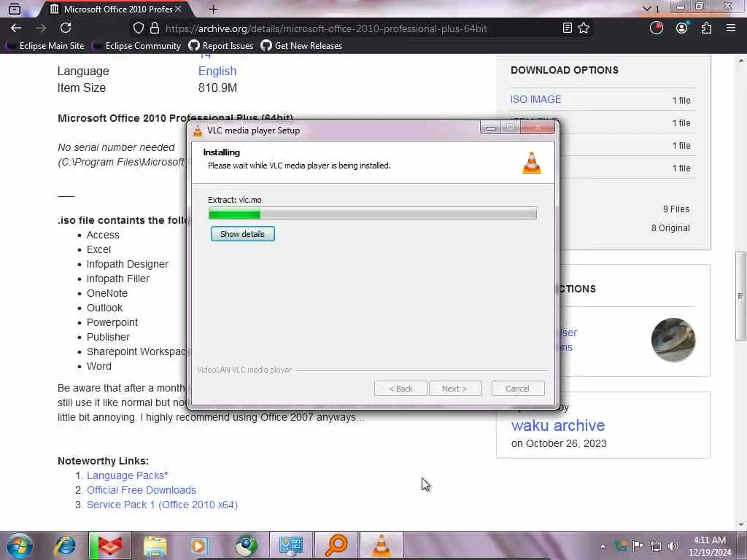This screenshot has height=560, width=747.
Task: Switch to VLC installer in taskbar
Action: click(x=381, y=545)
